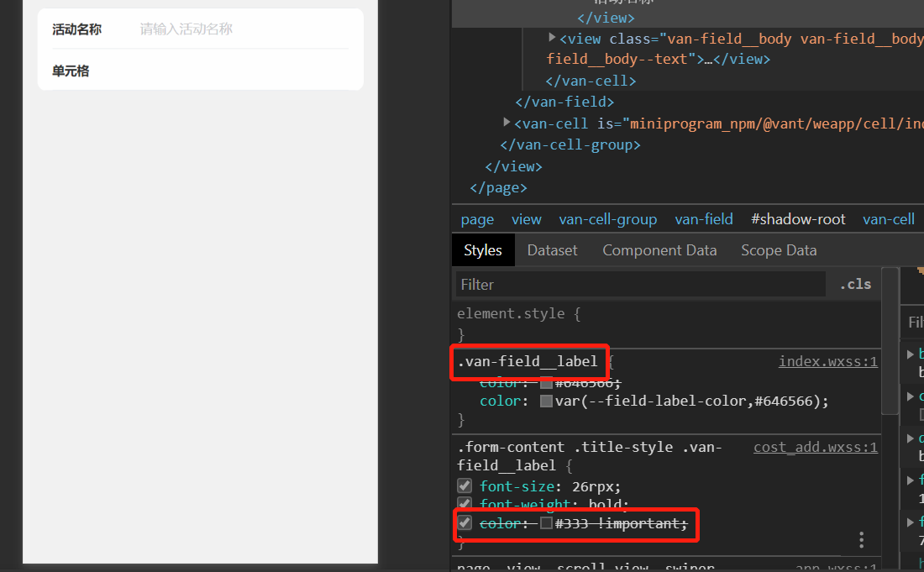Screen dimensions: 924x572
Task: Uncheck the font-size 26rpx property
Action: click(x=465, y=485)
